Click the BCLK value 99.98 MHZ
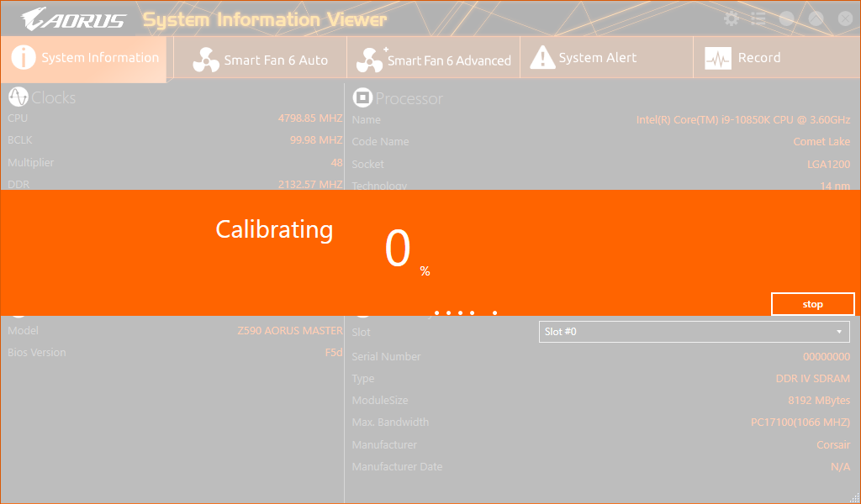The image size is (861, 504). point(316,139)
